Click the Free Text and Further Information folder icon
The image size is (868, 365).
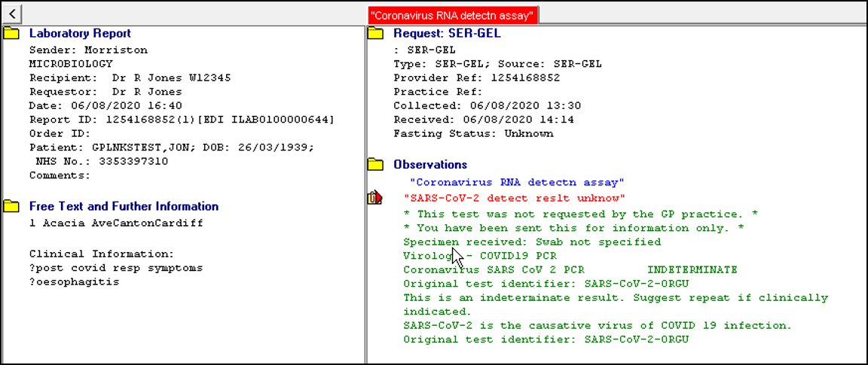[x=11, y=207]
